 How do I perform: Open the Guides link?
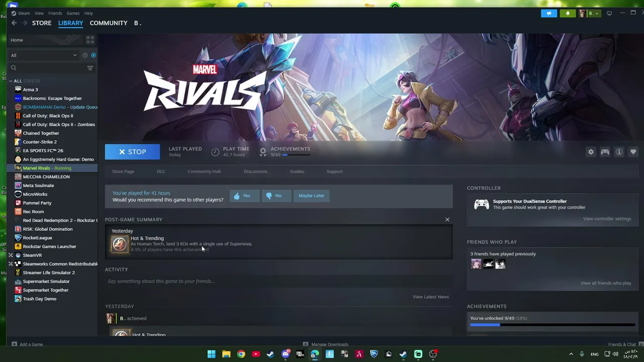(297, 171)
